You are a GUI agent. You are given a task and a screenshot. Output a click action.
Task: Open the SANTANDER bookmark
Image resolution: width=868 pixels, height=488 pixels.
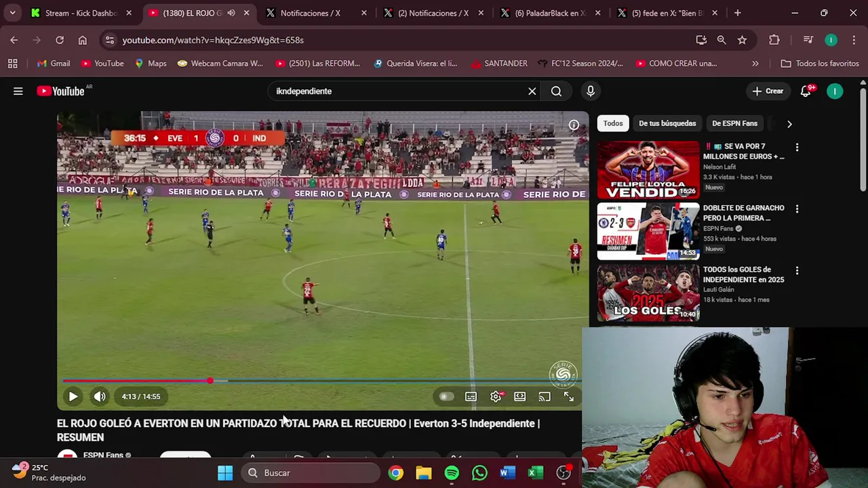pos(498,64)
